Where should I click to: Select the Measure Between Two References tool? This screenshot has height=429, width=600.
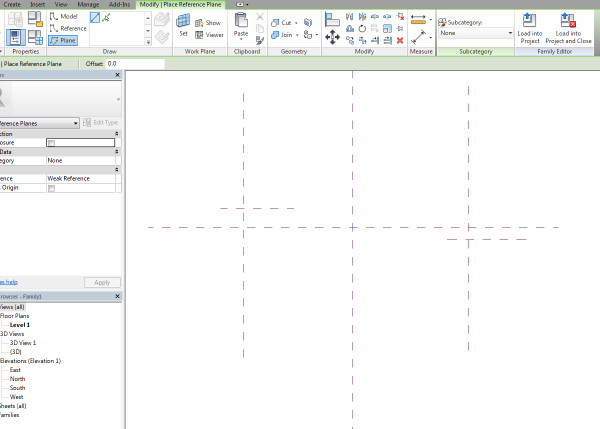click(418, 19)
